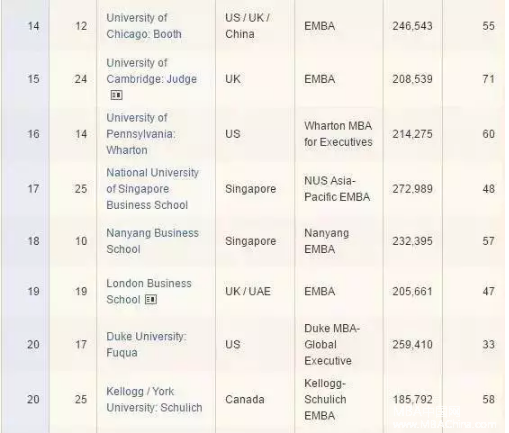
Task: Open University of Chicago: Booth link
Action: (144, 26)
